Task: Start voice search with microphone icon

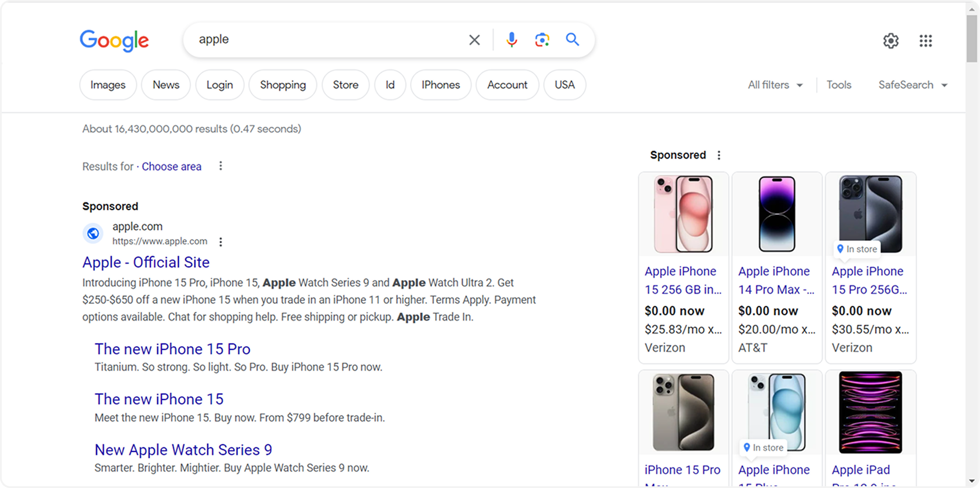Action: (x=511, y=39)
